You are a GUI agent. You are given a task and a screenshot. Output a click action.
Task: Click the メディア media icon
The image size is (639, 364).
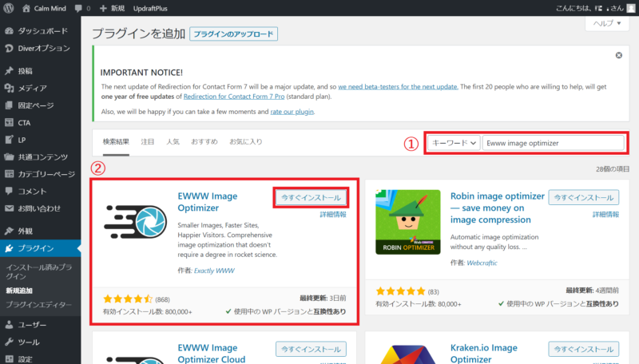tap(9, 88)
